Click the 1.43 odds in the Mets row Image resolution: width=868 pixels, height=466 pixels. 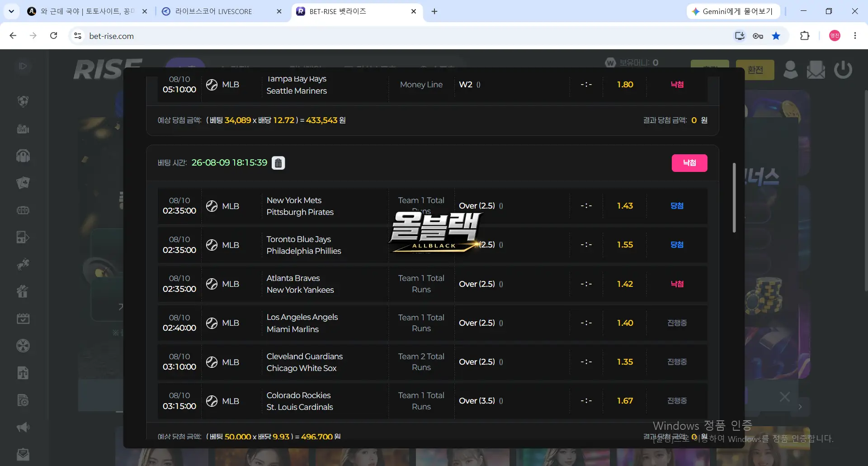pyautogui.click(x=625, y=206)
